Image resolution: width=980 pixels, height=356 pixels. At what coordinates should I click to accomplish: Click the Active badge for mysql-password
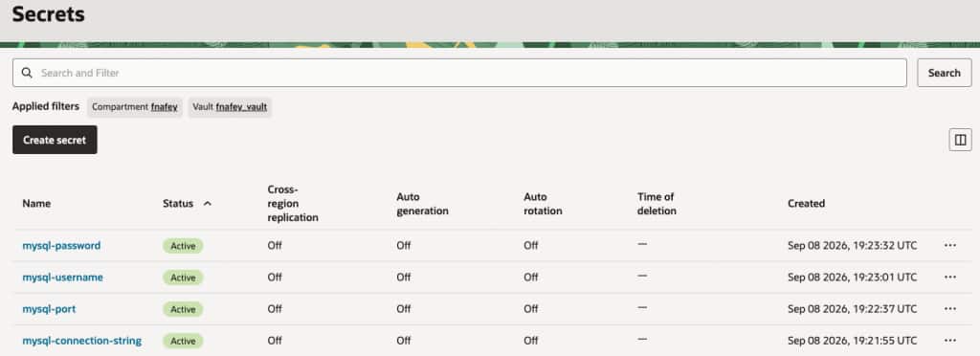183,246
